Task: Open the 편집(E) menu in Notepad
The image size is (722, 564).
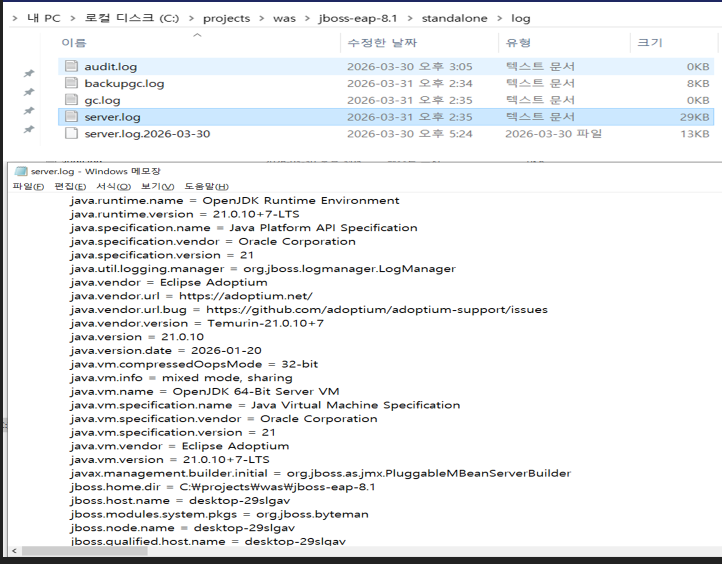Action: click(x=70, y=186)
